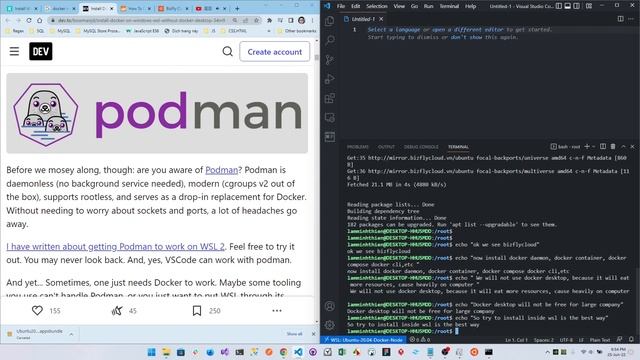Toggle secondary side bar layout button

coord(577,6)
